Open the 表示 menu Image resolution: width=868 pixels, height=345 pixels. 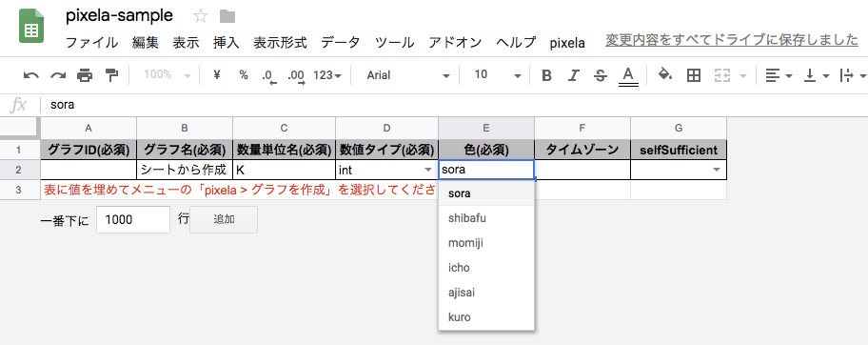point(186,43)
